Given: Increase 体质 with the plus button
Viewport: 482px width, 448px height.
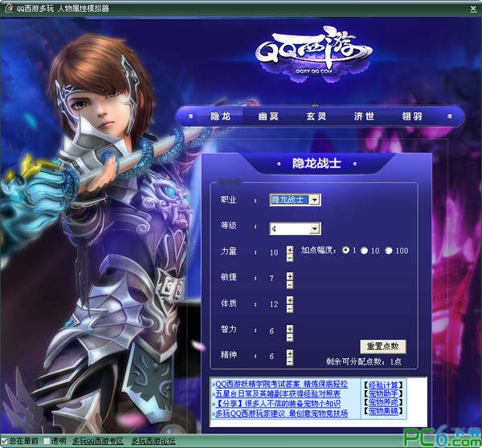Looking at the screenshot, I should (290, 300).
